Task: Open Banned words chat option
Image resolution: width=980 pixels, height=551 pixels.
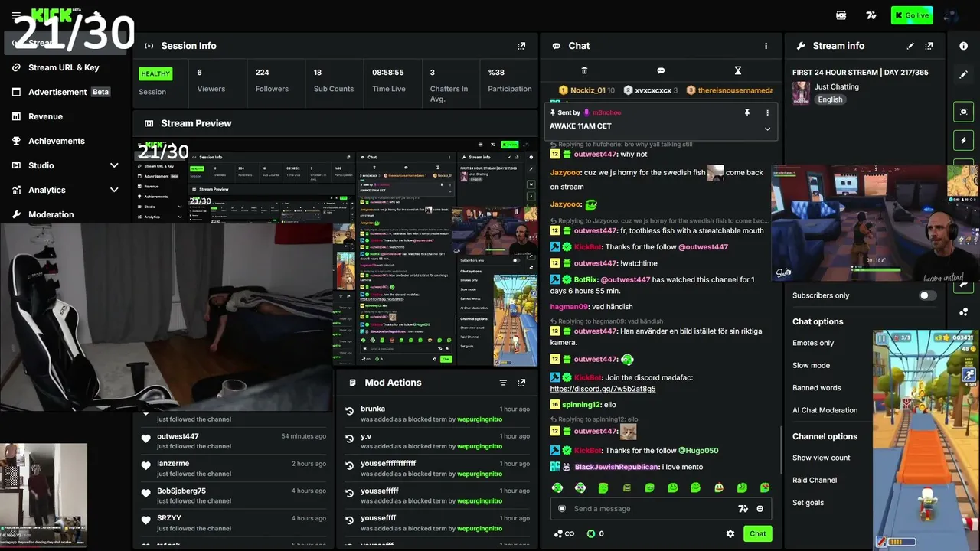Action: (x=816, y=388)
